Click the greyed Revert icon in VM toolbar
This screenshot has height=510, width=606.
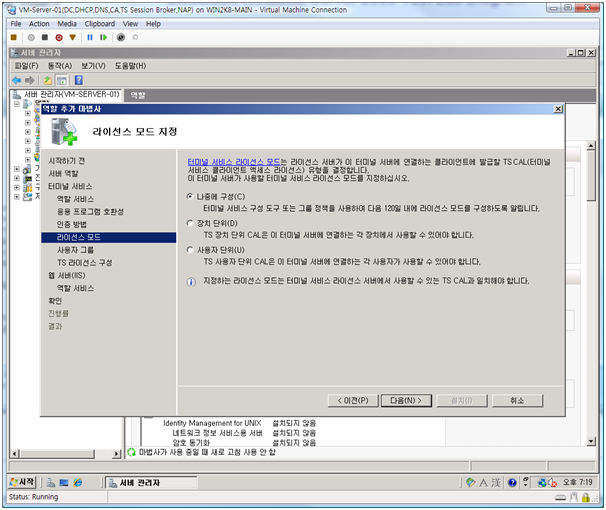point(135,37)
